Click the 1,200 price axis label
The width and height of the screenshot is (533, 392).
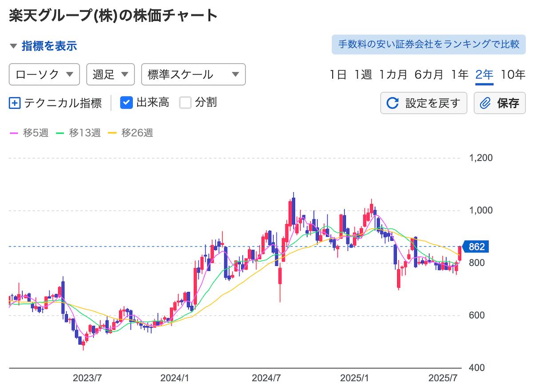click(x=481, y=158)
